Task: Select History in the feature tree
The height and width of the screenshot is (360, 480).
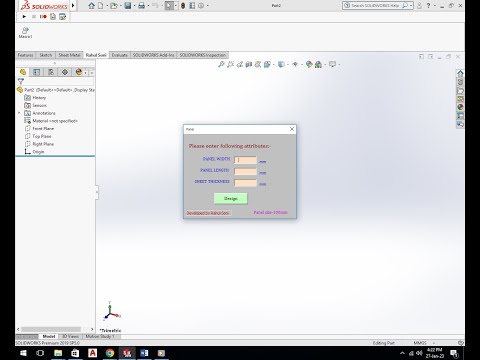Action: [x=35, y=98]
